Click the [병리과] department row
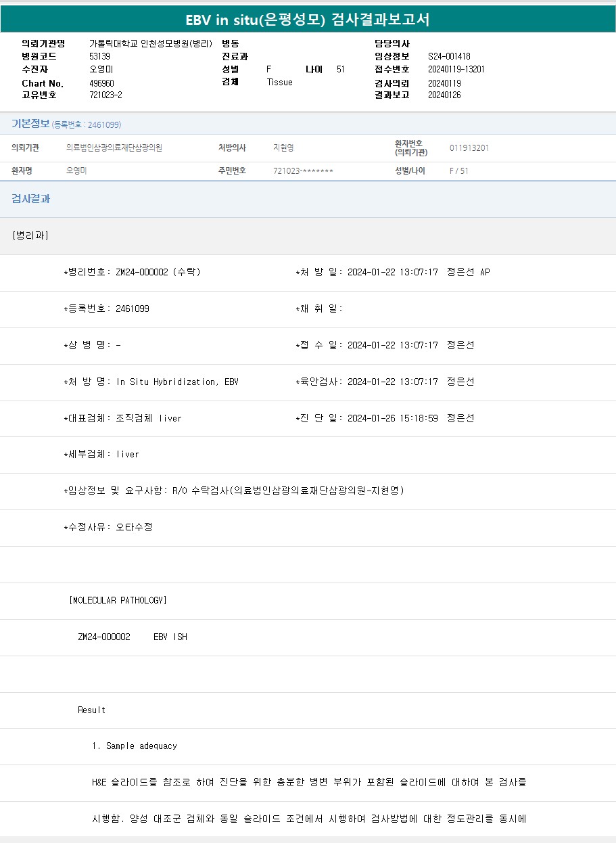 click(x=30, y=235)
